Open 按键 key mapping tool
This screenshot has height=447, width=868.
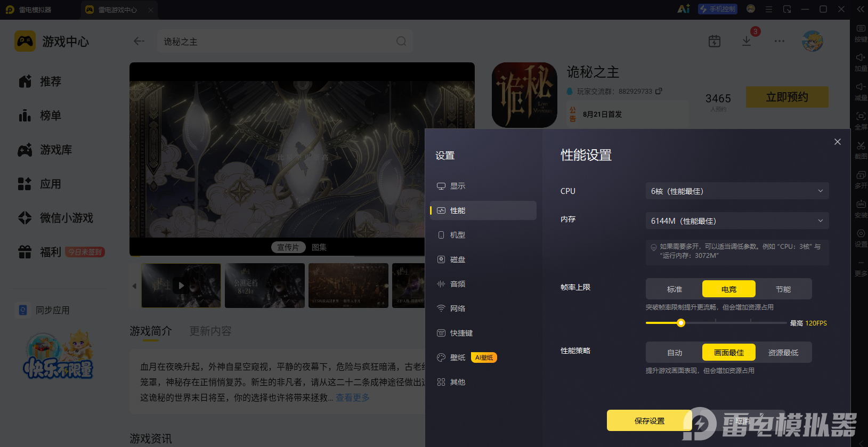point(861,32)
